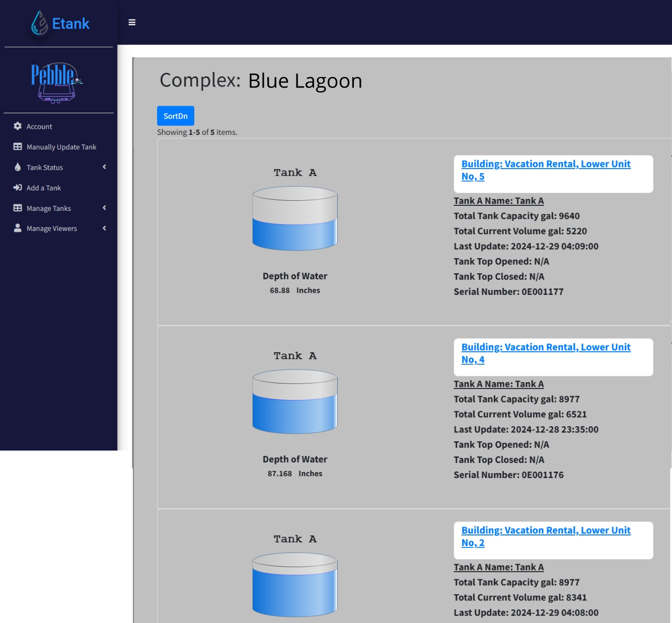Open Building Vacation Rental Lower Unit No, 4 link

tap(546, 353)
